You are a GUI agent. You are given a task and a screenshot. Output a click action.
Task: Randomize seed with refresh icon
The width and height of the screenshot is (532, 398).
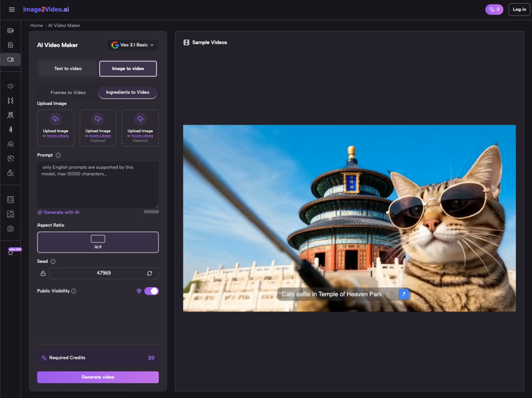(150, 273)
